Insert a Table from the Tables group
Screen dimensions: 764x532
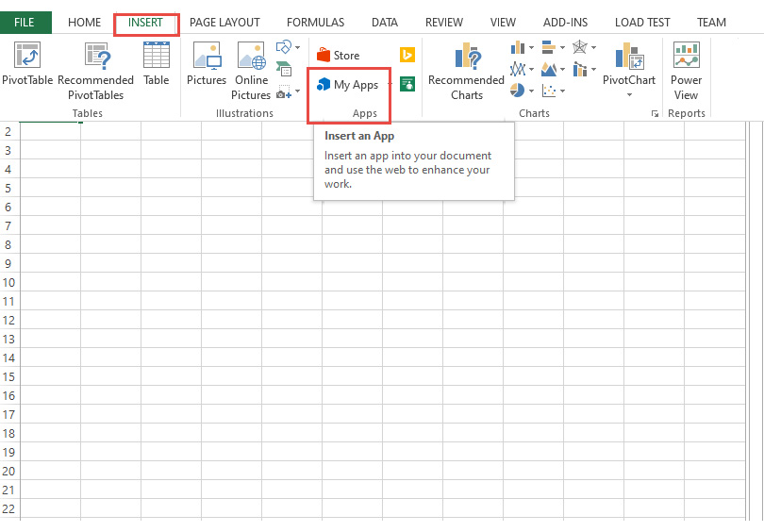tap(157, 64)
